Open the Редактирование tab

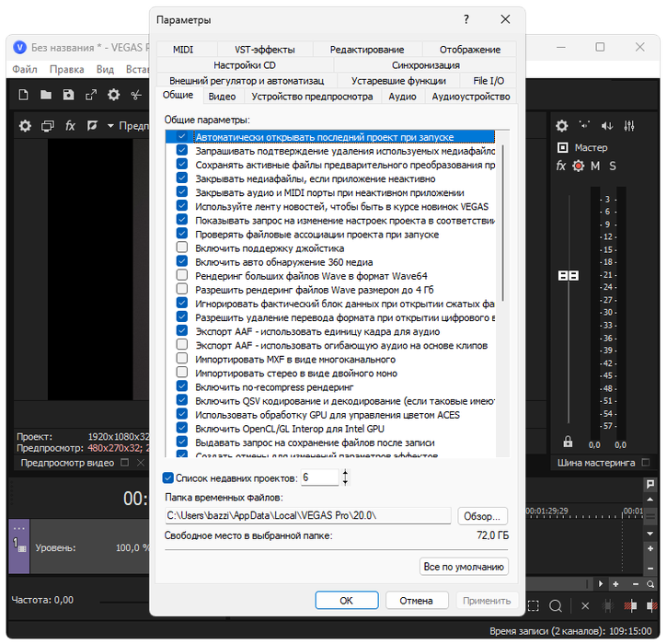366,50
